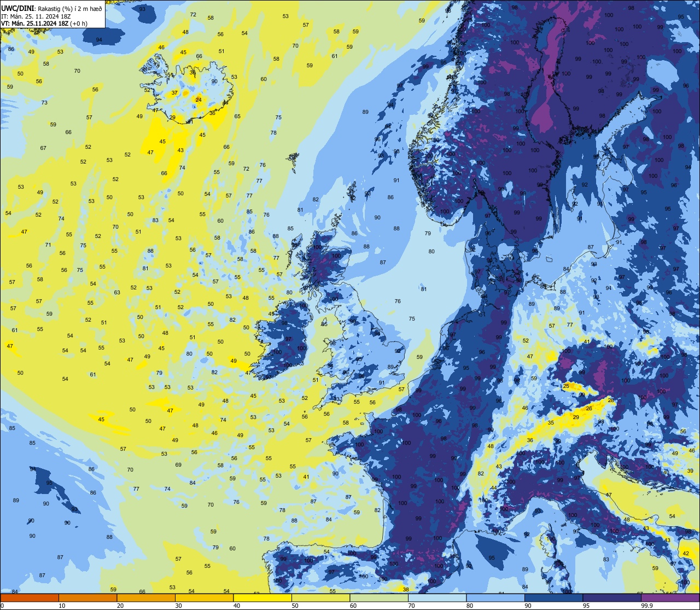
Task: Click the humidity value "25" over Germany
Action: click(566, 386)
